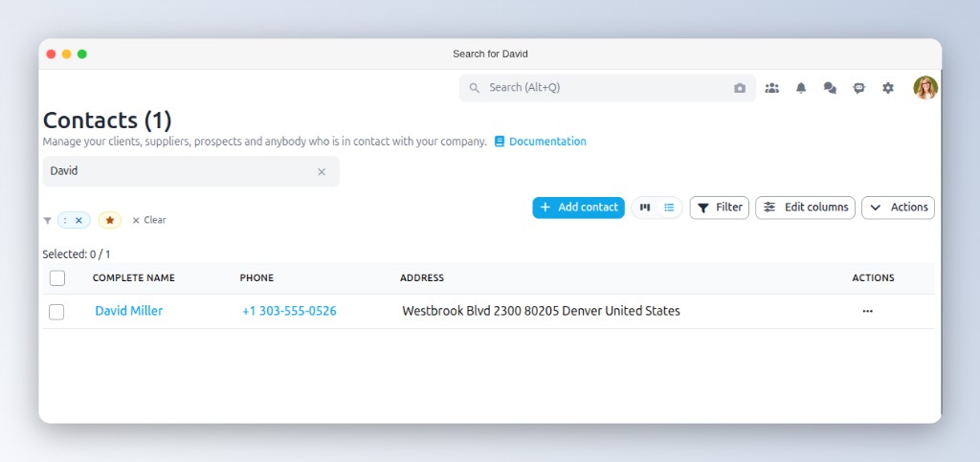The height and width of the screenshot is (462, 980).
Task: Click Clear to reset filters
Action: click(148, 220)
